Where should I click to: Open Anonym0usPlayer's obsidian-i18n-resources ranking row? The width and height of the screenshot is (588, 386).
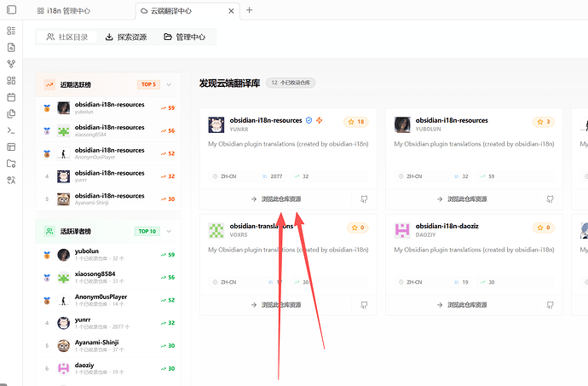(108, 153)
